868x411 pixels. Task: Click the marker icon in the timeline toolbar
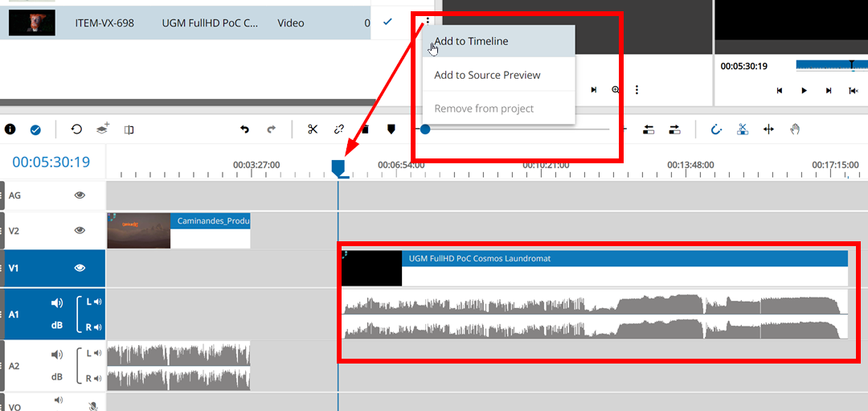(x=391, y=129)
